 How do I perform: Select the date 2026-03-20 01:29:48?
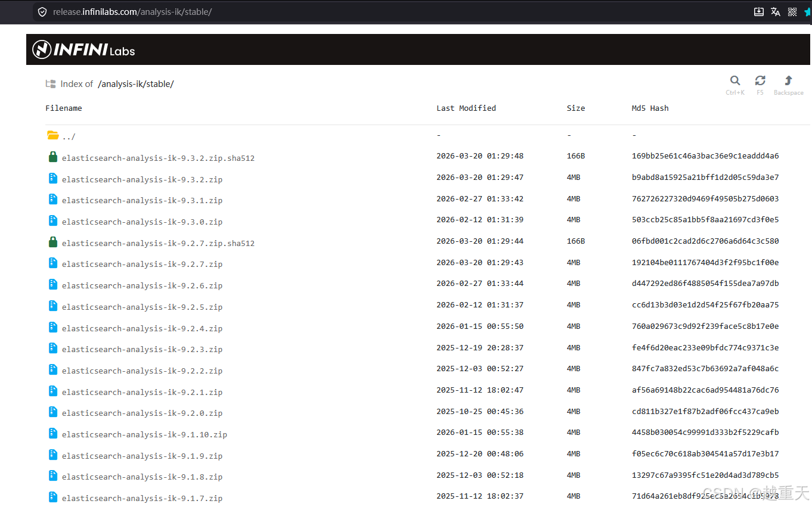[480, 156]
